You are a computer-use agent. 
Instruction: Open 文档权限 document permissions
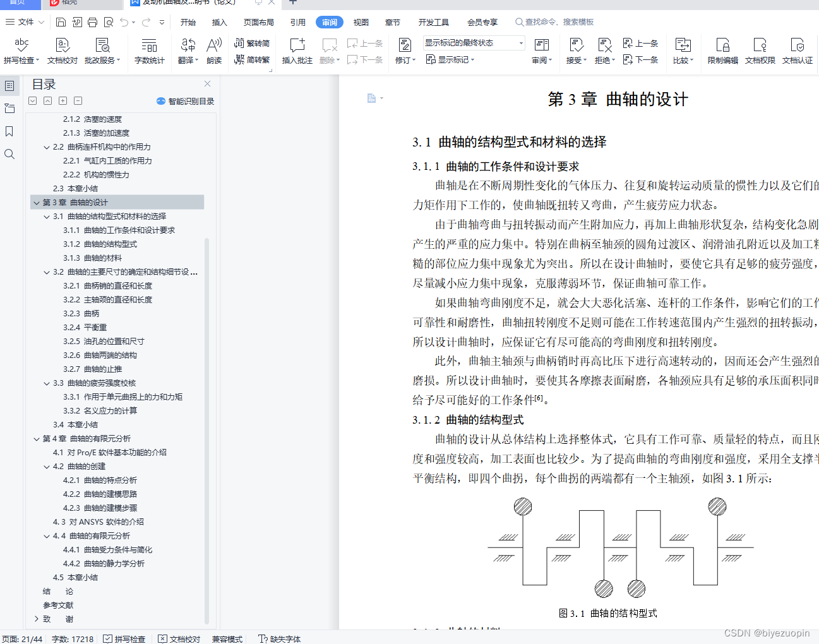coord(760,51)
